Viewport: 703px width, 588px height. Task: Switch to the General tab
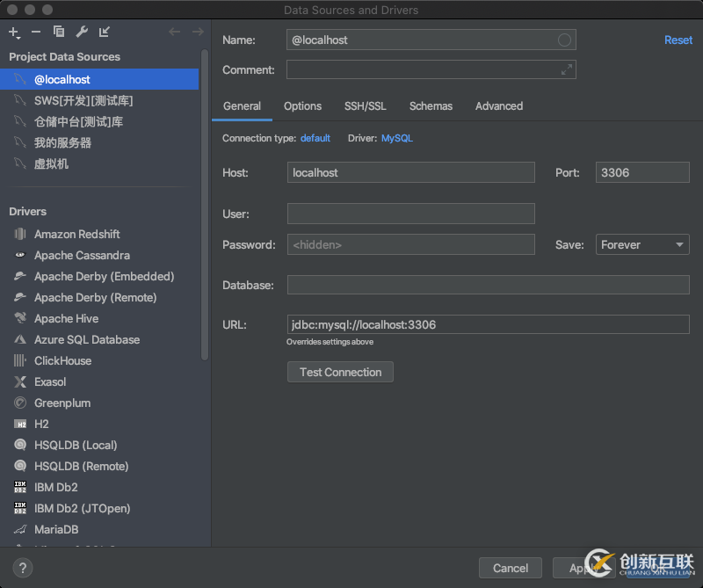(242, 106)
